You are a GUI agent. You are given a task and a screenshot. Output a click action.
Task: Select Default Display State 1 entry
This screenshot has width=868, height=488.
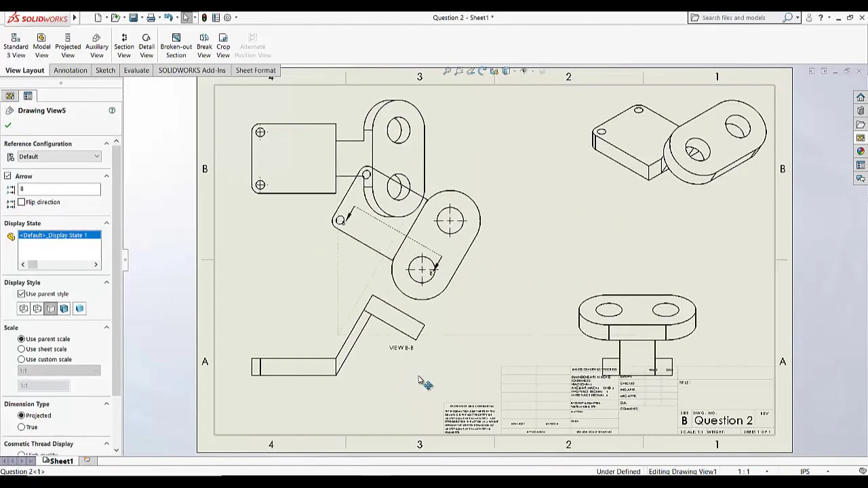click(60, 235)
